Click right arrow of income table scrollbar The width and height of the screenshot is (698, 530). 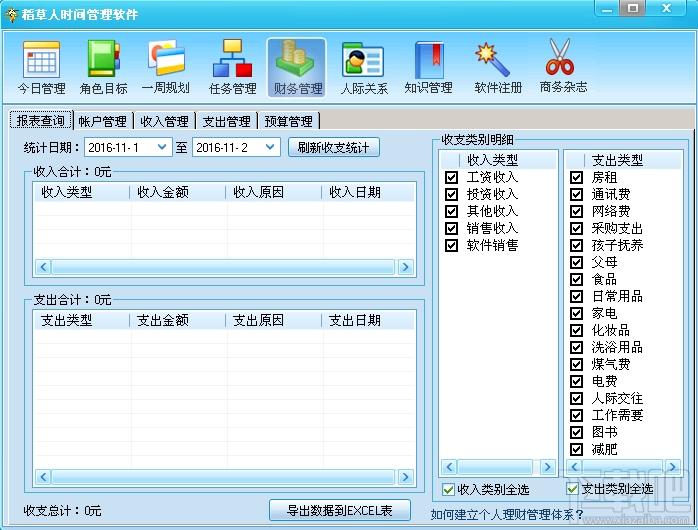(405, 267)
